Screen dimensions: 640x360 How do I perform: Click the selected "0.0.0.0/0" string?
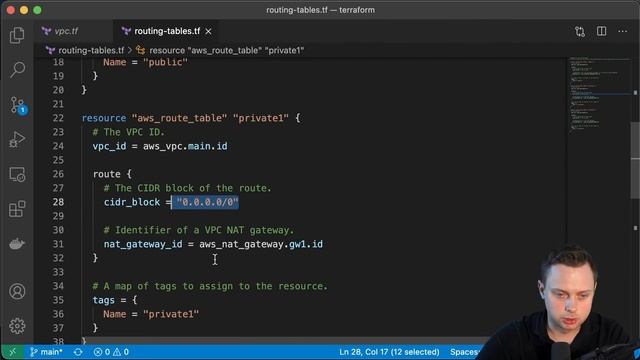207,202
